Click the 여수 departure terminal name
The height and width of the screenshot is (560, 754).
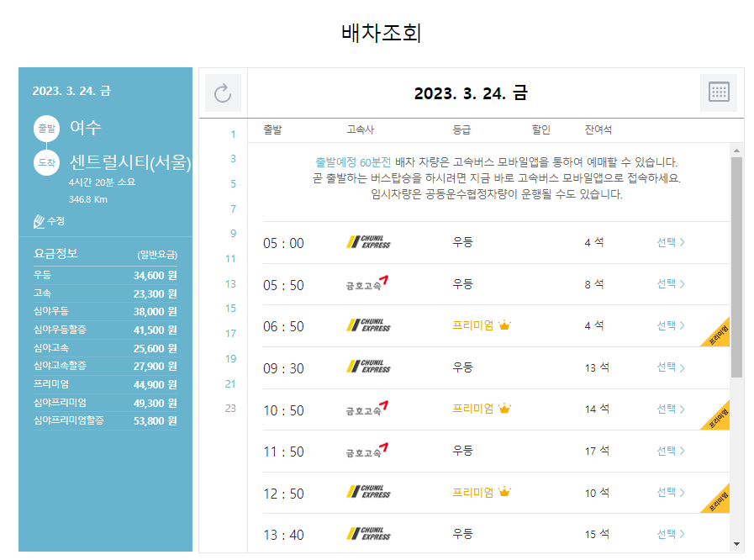pos(86,127)
